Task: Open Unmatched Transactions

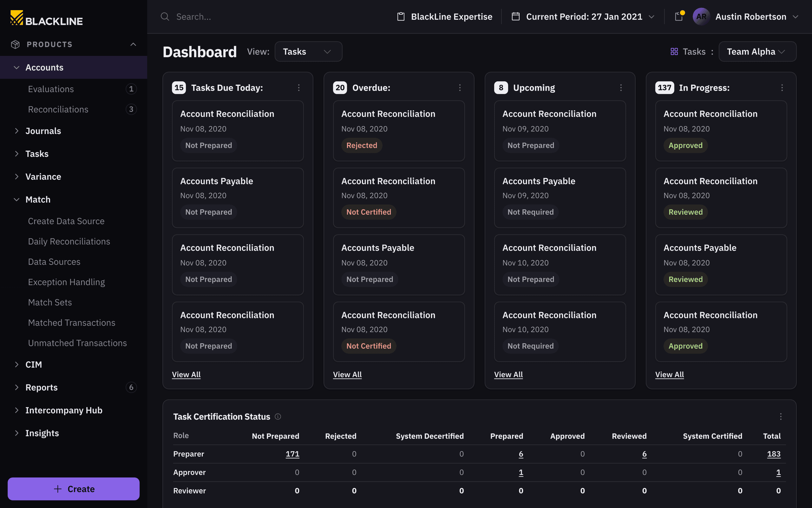Action: coord(77,343)
